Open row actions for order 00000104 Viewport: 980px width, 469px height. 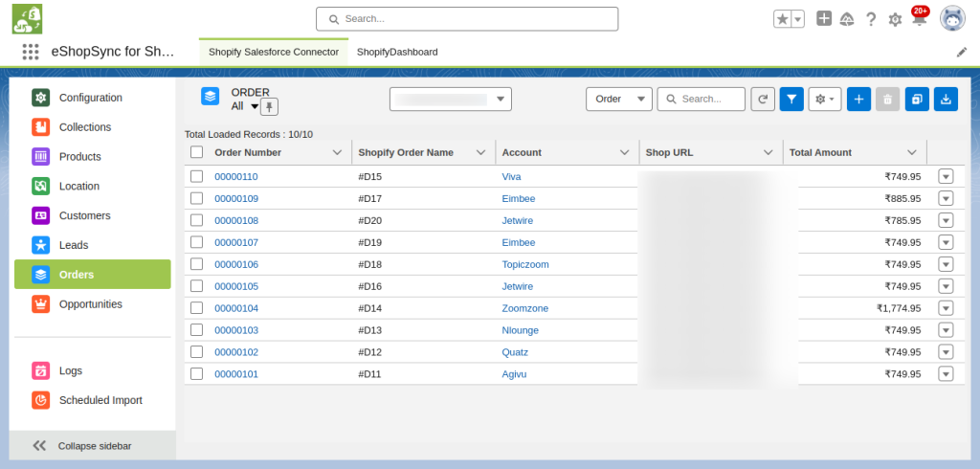(946, 307)
